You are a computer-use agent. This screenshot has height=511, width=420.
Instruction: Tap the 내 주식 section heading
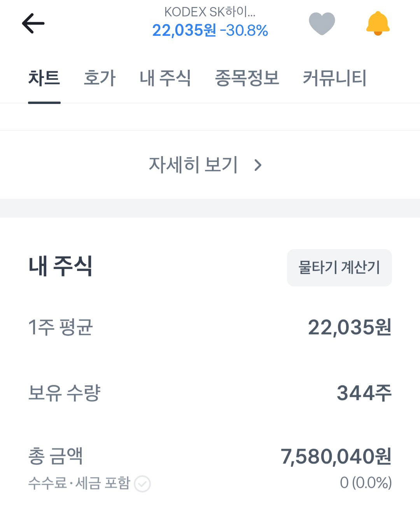coord(60,266)
